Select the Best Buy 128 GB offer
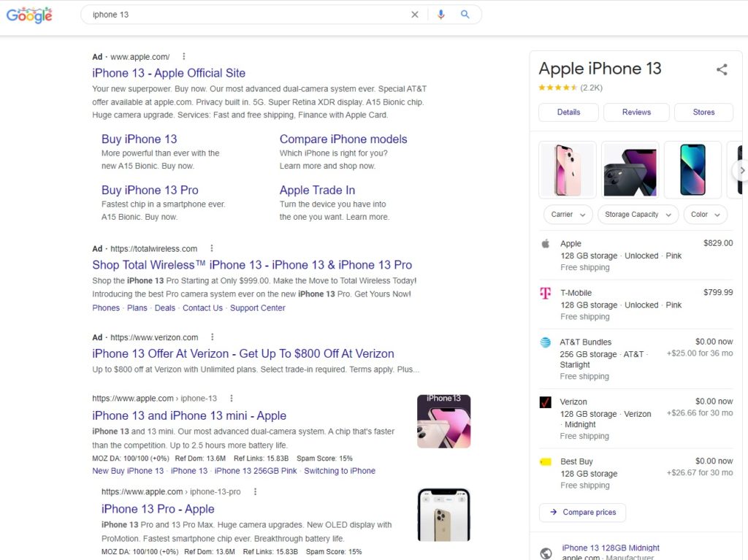Image resolution: width=748 pixels, height=560 pixels. click(x=636, y=473)
